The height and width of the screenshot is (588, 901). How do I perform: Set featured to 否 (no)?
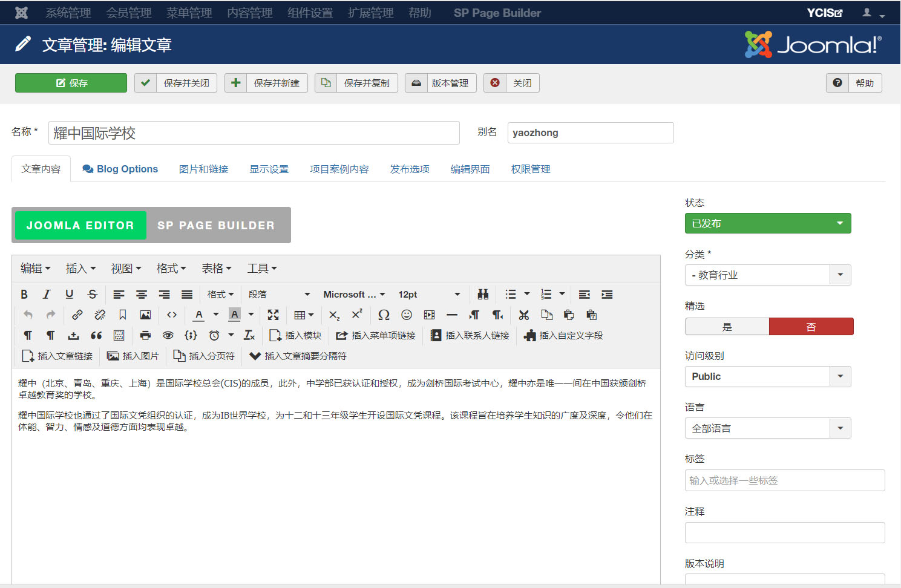tap(811, 327)
